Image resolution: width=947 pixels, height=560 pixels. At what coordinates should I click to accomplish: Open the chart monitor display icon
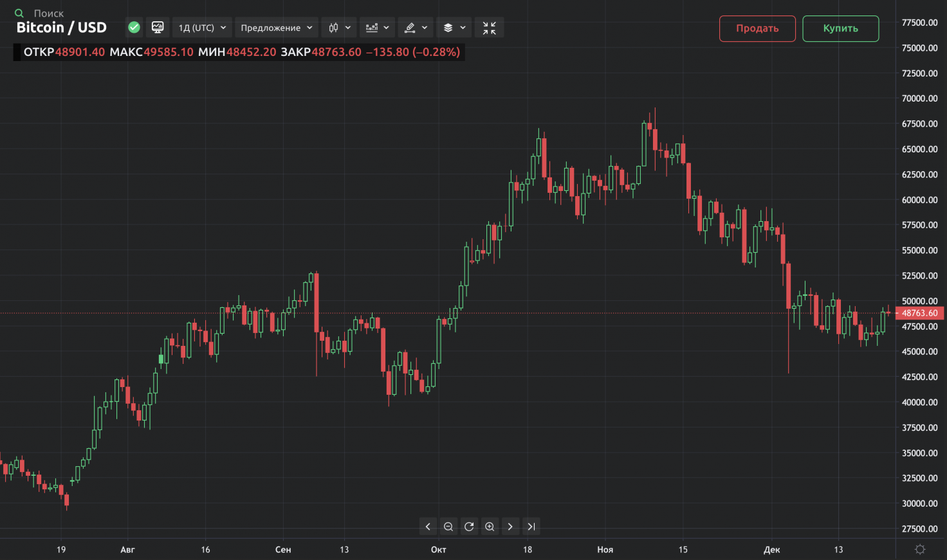(158, 28)
